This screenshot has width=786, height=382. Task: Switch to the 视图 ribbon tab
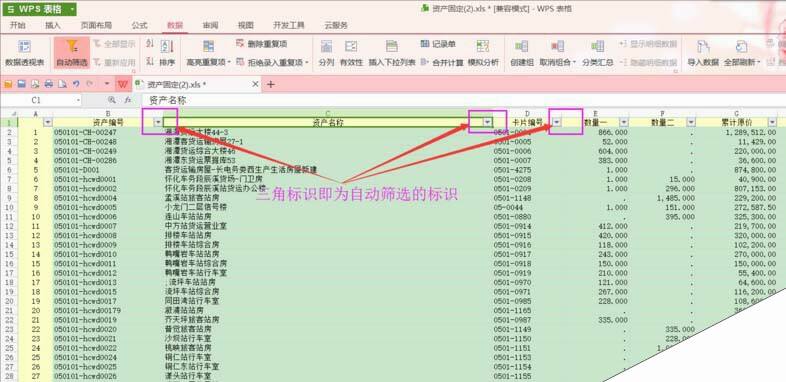click(246, 25)
